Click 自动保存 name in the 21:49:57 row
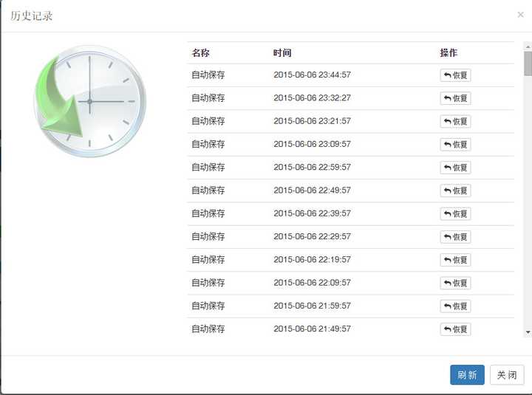This screenshot has width=532, height=395. pos(208,329)
